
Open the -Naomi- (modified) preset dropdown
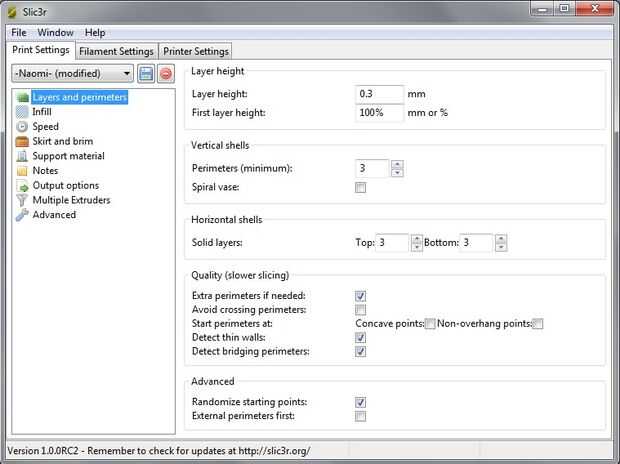[72, 74]
